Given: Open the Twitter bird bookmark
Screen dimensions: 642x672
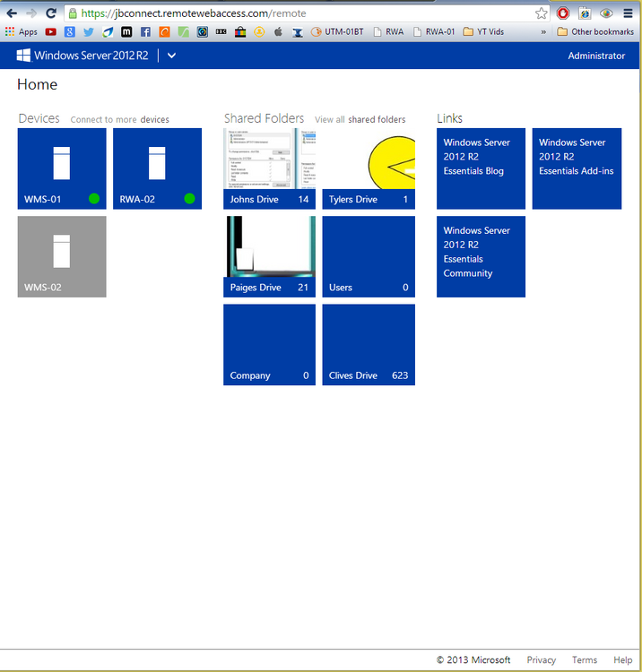Looking at the screenshot, I should coord(89,31).
